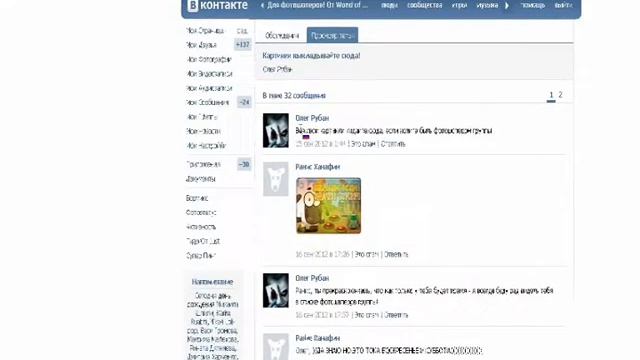Click the counter badge next to Мои Сообщения
This screenshot has width=640, height=360.
244,102
